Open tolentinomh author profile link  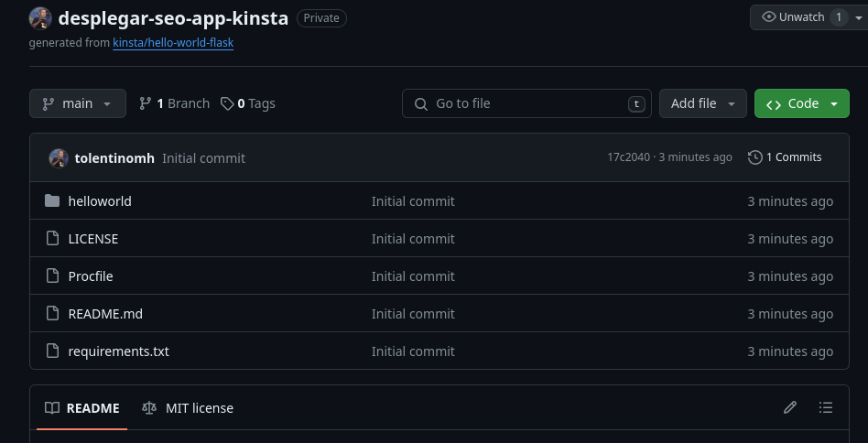[114, 158]
